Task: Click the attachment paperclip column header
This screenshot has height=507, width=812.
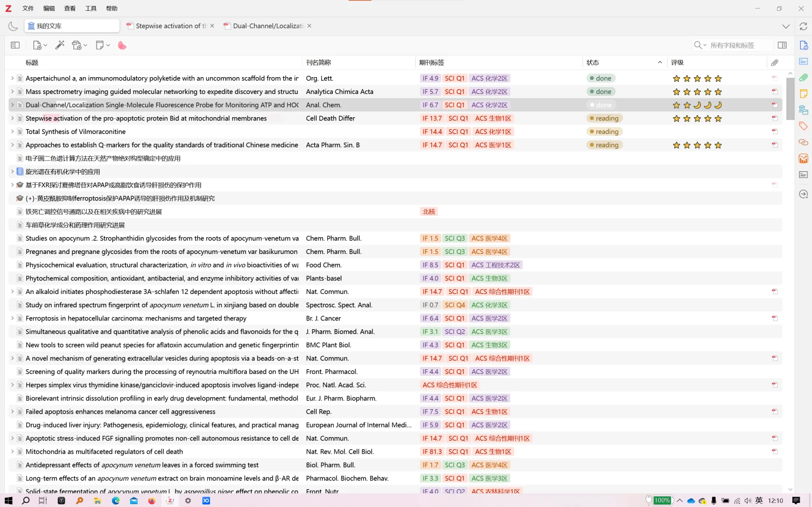Action: [x=774, y=63]
